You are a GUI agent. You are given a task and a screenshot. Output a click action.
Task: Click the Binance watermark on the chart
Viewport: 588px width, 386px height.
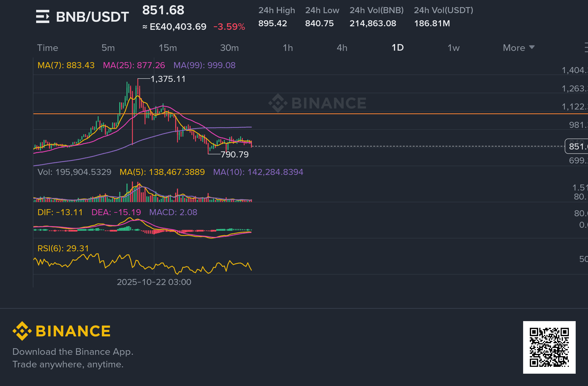318,103
